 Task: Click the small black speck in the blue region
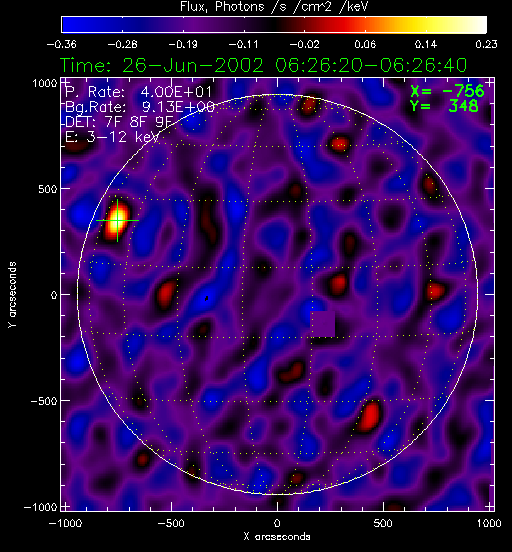coord(207,299)
